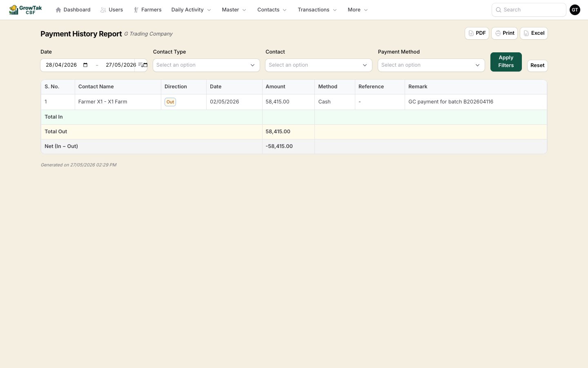Click the printer icon

[498, 33]
